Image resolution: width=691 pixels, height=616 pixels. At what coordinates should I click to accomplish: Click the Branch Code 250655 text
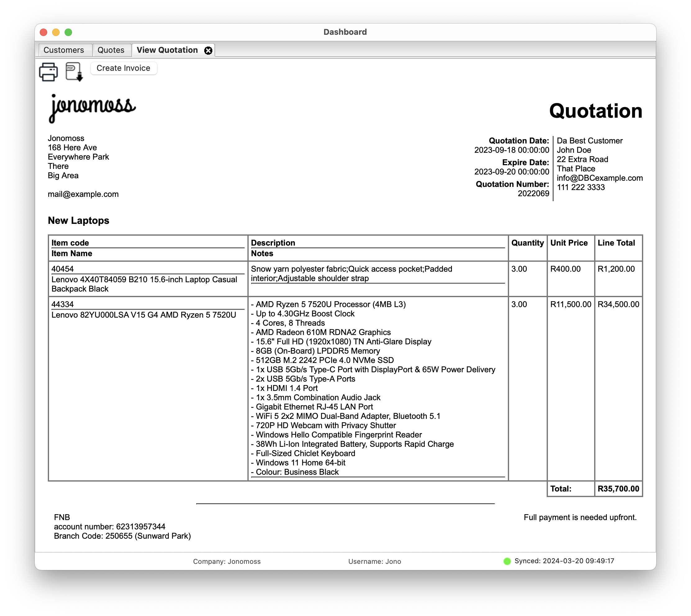click(123, 536)
